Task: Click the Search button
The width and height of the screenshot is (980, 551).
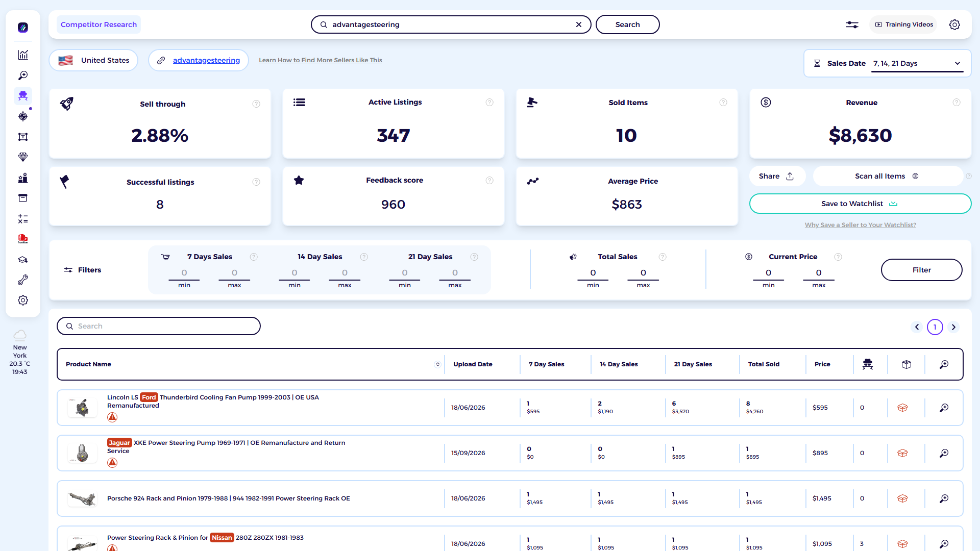Action: (x=627, y=24)
